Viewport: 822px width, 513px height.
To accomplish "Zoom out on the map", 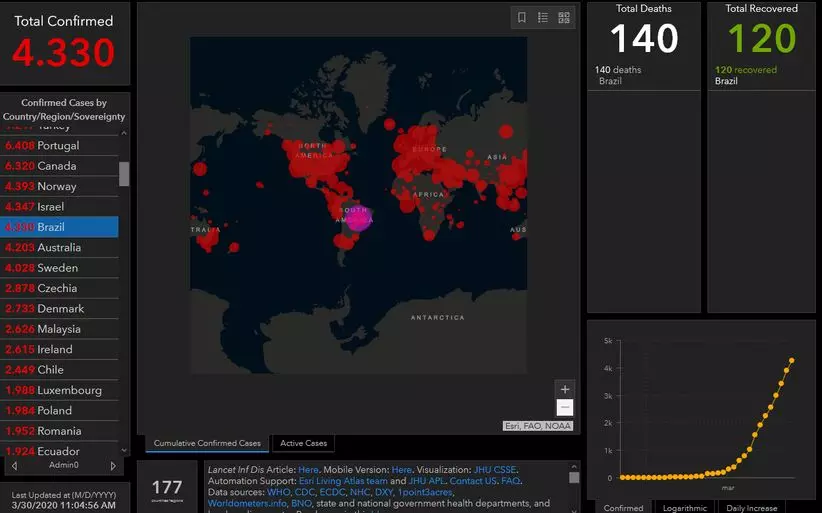I will pyautogui.click(x=565, y=407).
